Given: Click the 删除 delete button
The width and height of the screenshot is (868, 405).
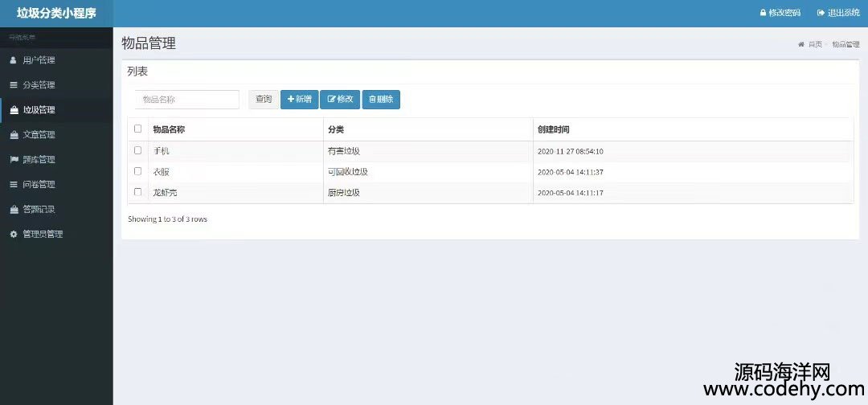Looking at the screenshot, I should click(381, 100).
